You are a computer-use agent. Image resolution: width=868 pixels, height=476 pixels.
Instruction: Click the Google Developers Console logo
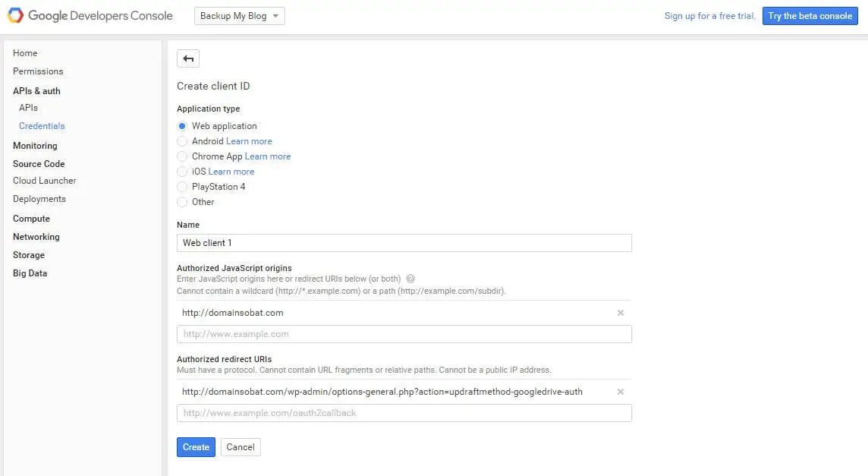pyautogui.click(x=90, y=14)
